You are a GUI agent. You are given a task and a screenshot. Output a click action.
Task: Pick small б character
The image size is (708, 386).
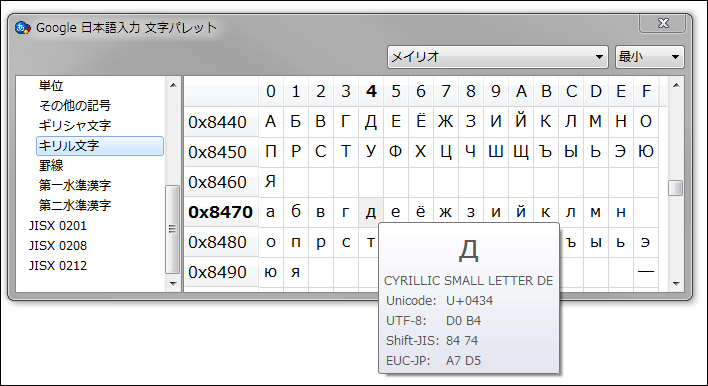click(x=296, y=212)
